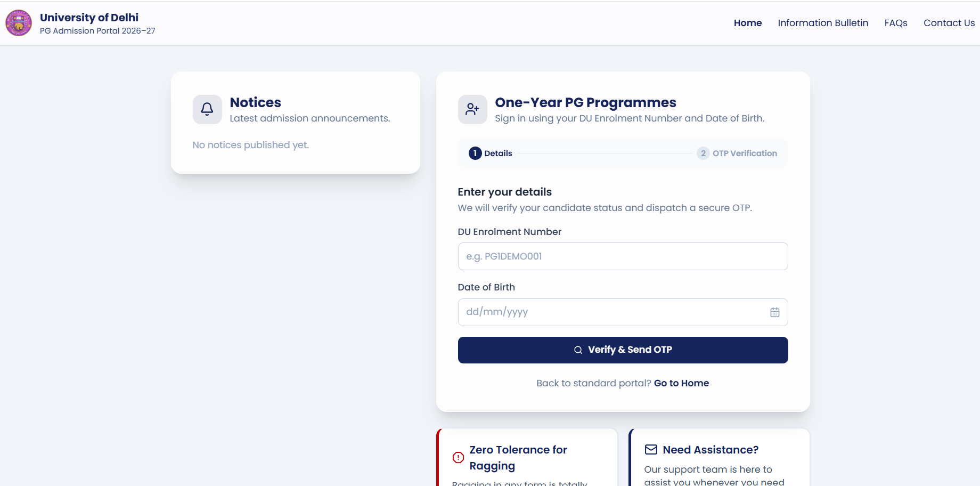The height and width of the screenshot is (486, 980).
Task: Click the Verify & Send OTP button
Action: pos(623,350)
